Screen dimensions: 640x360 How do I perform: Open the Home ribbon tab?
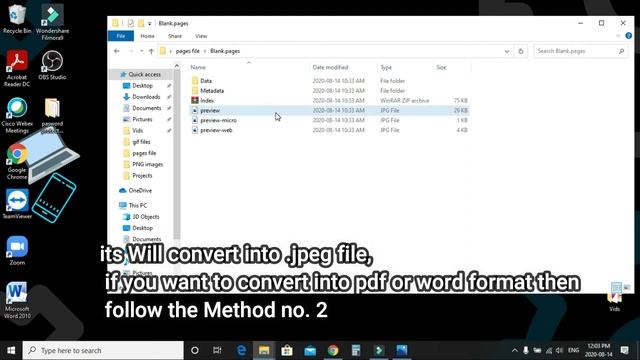147,36
